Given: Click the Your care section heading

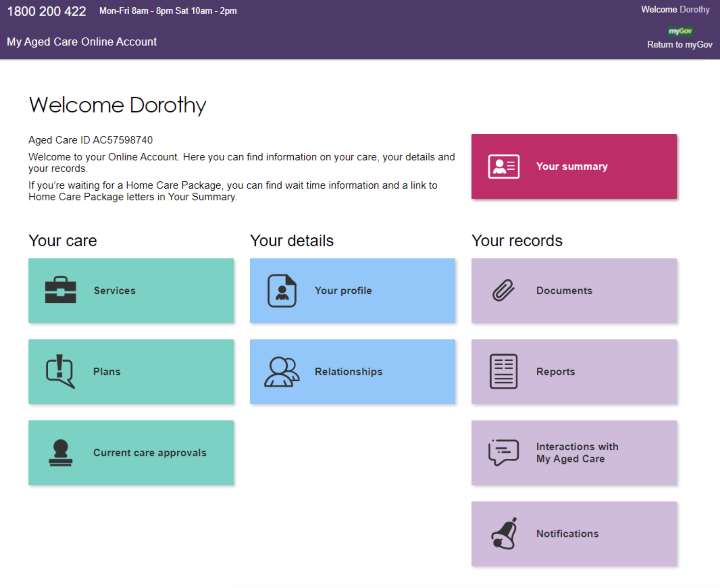Looking at the screenshot, I should pos(63,240).
